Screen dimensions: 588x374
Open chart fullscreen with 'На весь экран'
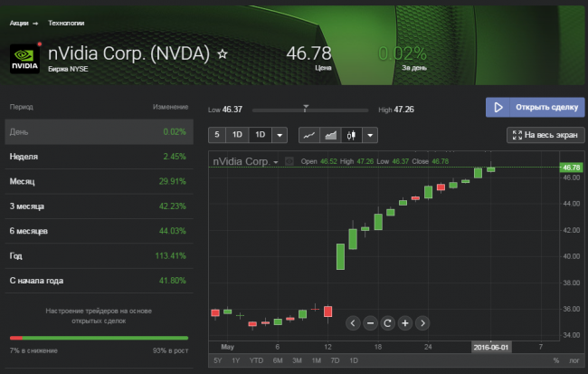click(545, 135)
